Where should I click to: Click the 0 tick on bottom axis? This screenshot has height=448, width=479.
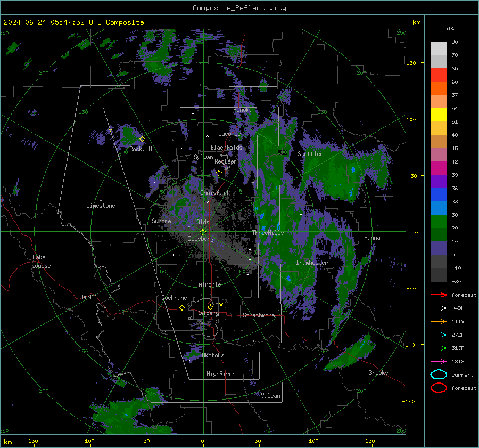coord(203,441)
